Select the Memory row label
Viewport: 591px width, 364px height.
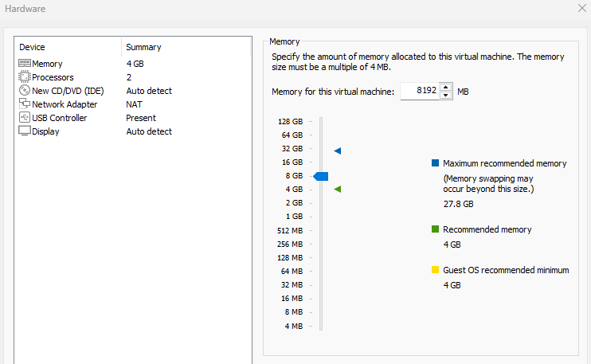[x=47, y=64]
